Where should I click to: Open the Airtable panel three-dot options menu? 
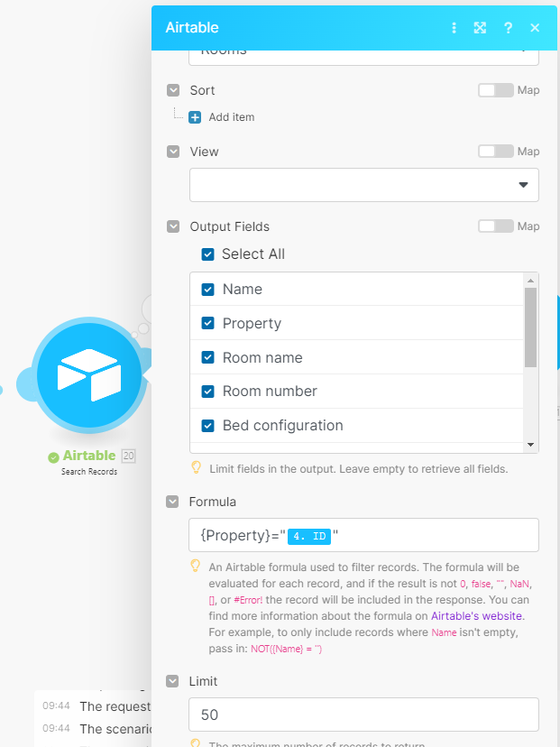coord(454,28)
